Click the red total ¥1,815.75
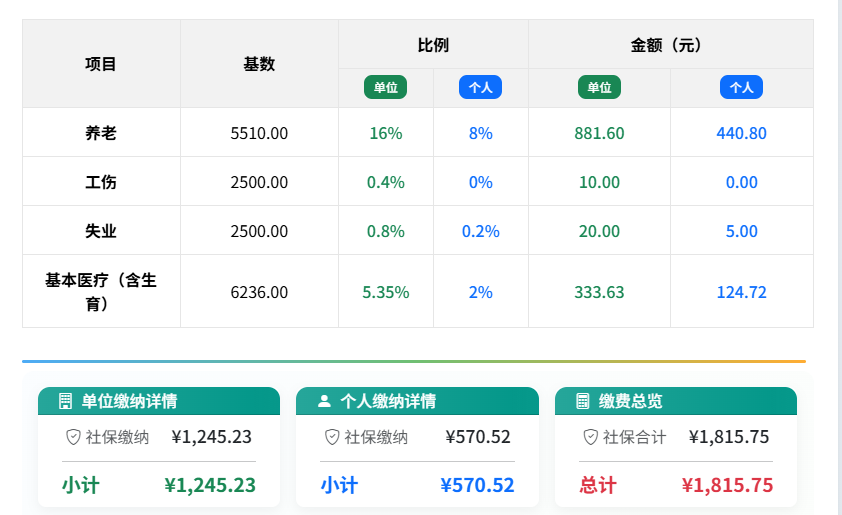Image resolution: width=842 pixels, height=515 pixels. click(728, 485)
